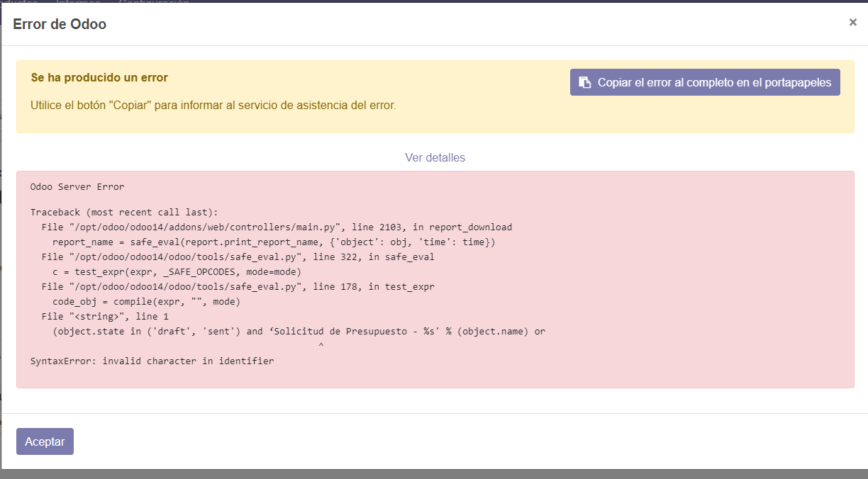Image resolution: width=868 pixels, height=479 pixels.
Task: Click the "Utilice el botón Copiar" instruction text
Action: tap(213, 105)
